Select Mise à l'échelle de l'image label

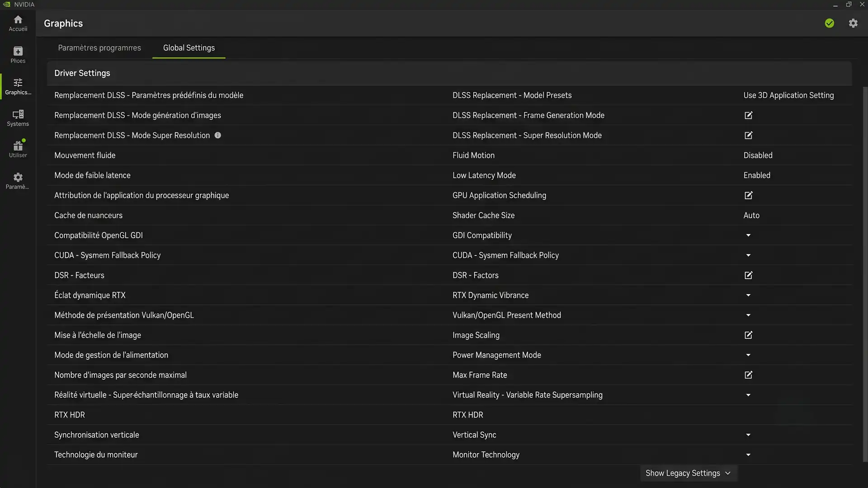click(x=98, y=335)
